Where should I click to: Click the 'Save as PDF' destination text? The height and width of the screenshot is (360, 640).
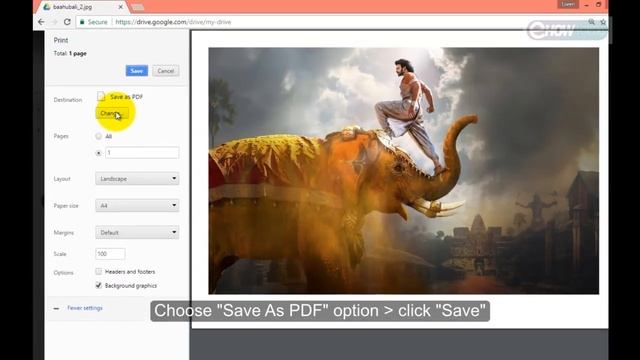(126, 97)
